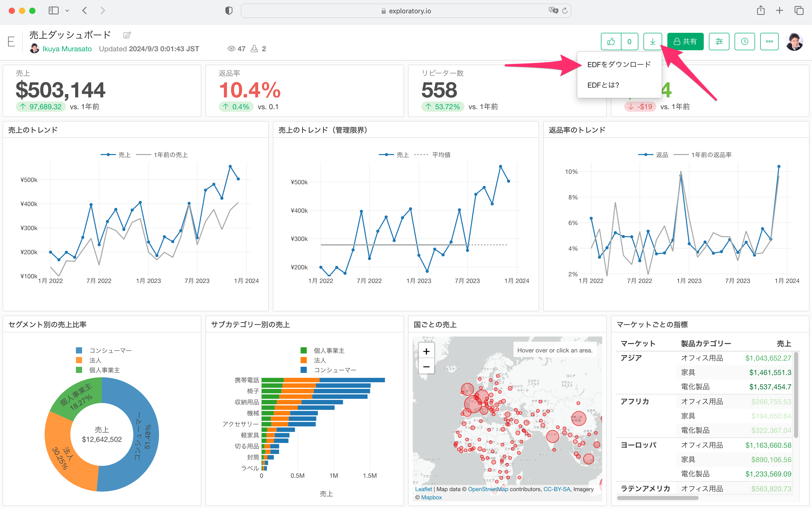
Task: Click the Exploratory E logo
Action: click(11, 42)
